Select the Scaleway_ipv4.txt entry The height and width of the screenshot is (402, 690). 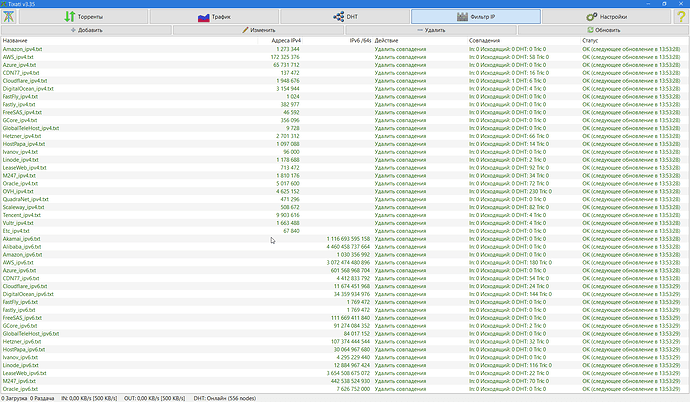click(345, 208)
